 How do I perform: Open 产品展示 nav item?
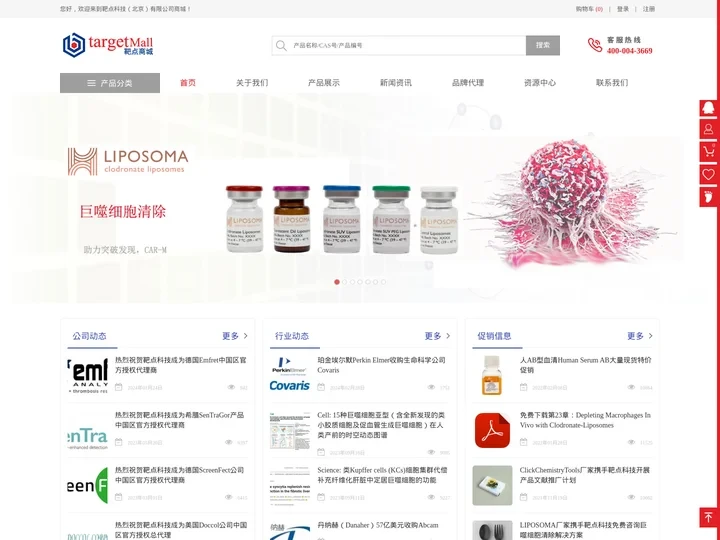[324, 83]
